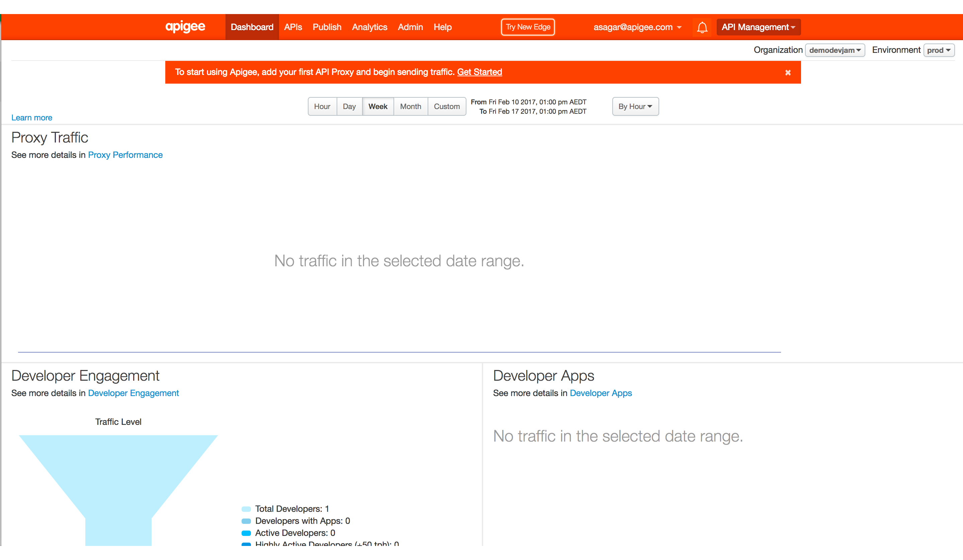963x560 pixels.
Task: Open the Publish menu
Action: [327, 27]
